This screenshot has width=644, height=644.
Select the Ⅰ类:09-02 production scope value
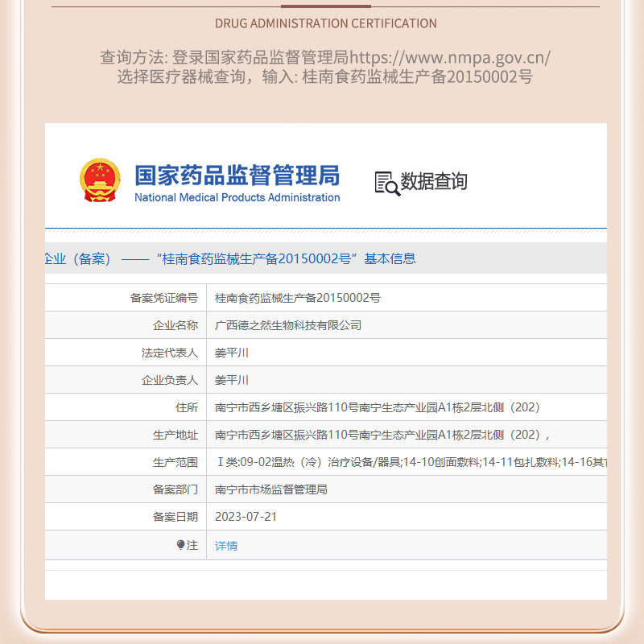(x=411, y=462)
